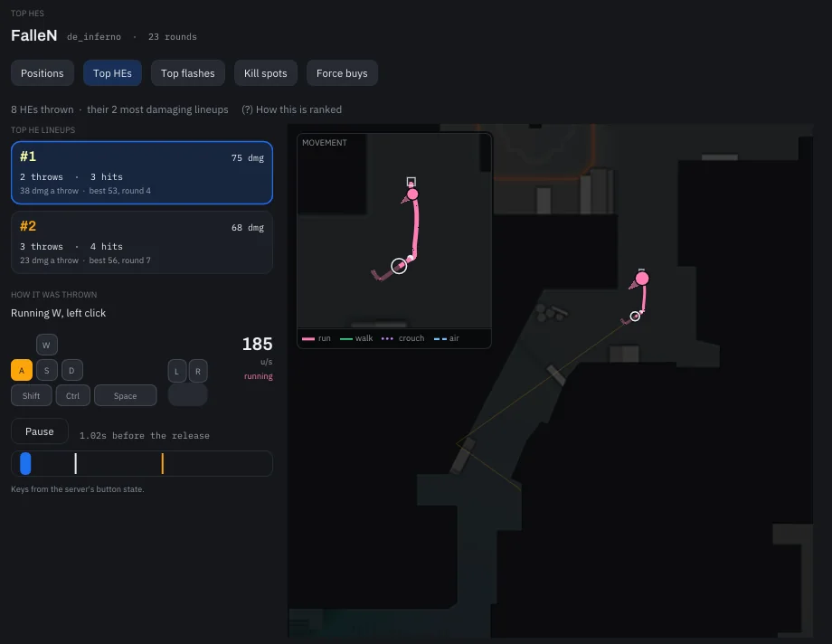Viewport: 832px width, 644px height.
Task: Click the "1.02s before the release" text
Action: (x=145, y=435)
